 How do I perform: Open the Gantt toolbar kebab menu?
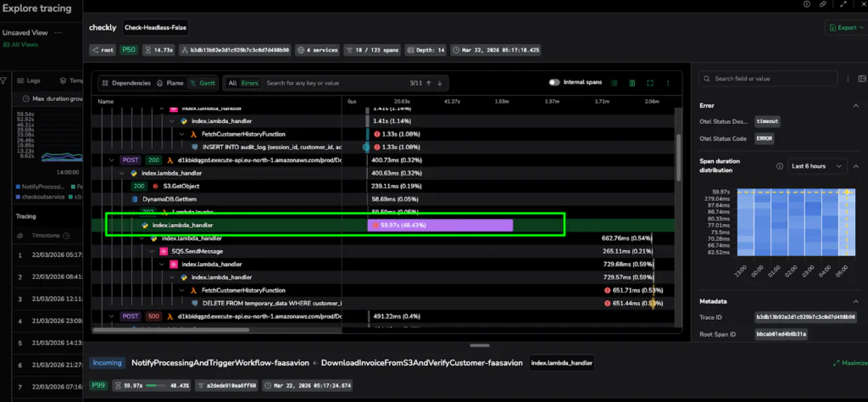click(x=669, y=83)
